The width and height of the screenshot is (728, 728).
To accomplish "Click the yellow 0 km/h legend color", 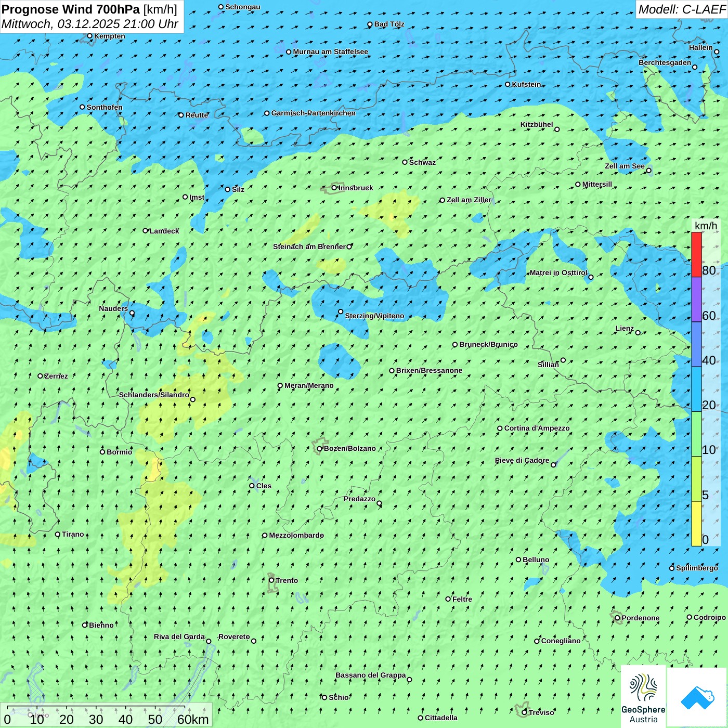I will 696,524.
